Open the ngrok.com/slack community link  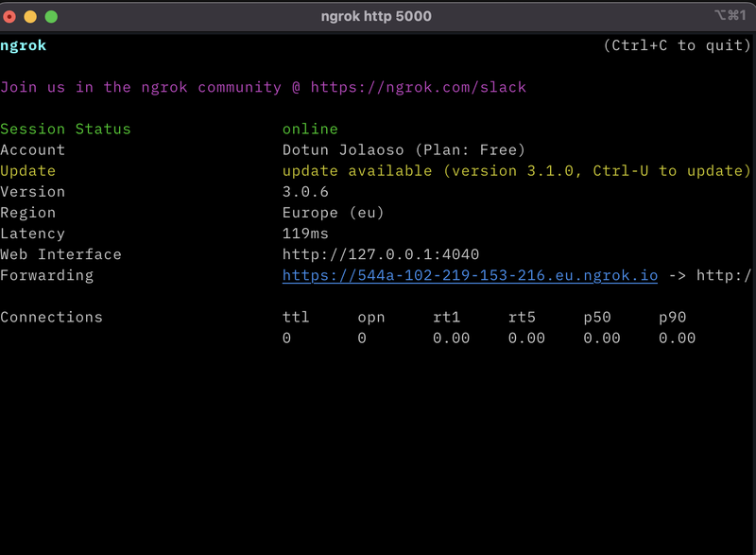[x=418, y=87]
